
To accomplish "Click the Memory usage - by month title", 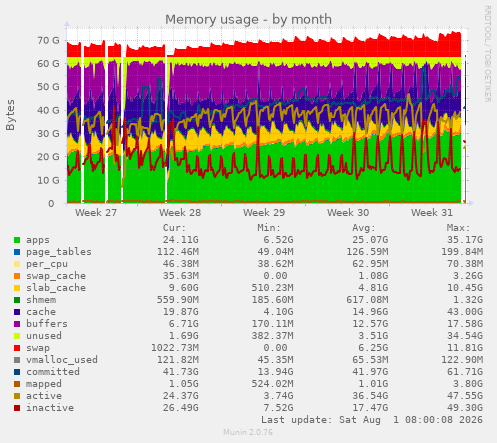I will (248, 19).
